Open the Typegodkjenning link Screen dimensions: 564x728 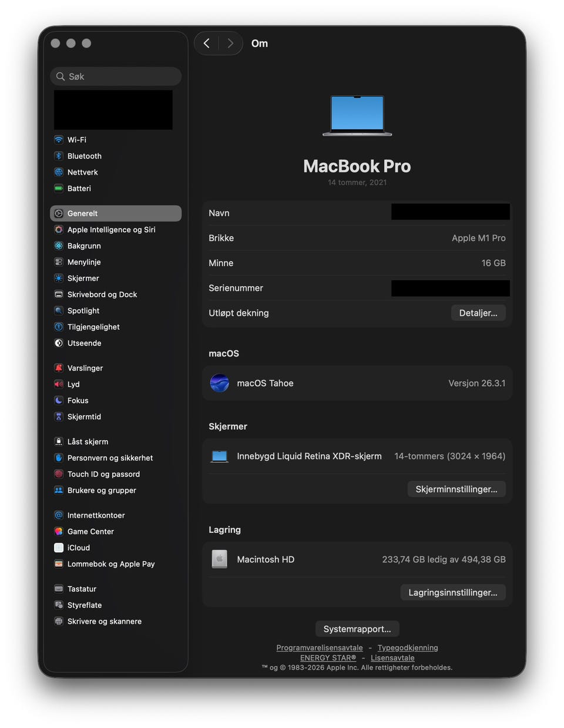point(408,648)
